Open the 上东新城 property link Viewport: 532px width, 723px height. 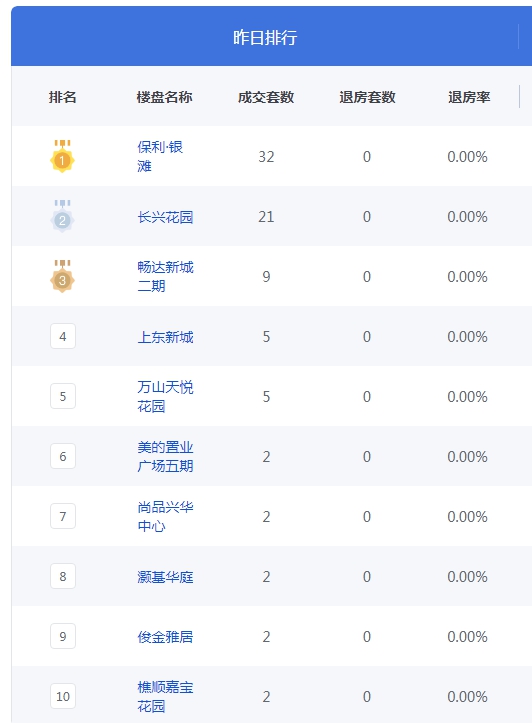point(165,337)
